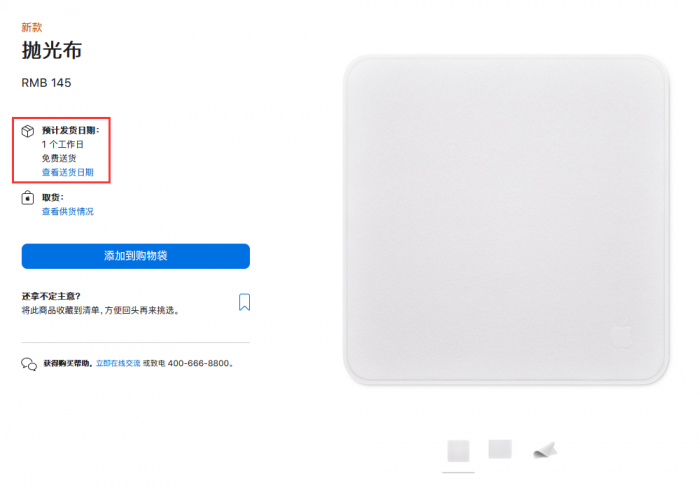Click the Apple logo on the cloth
Image resolution: width=700 pixels, height=488 pixels.
coord(622,334)
